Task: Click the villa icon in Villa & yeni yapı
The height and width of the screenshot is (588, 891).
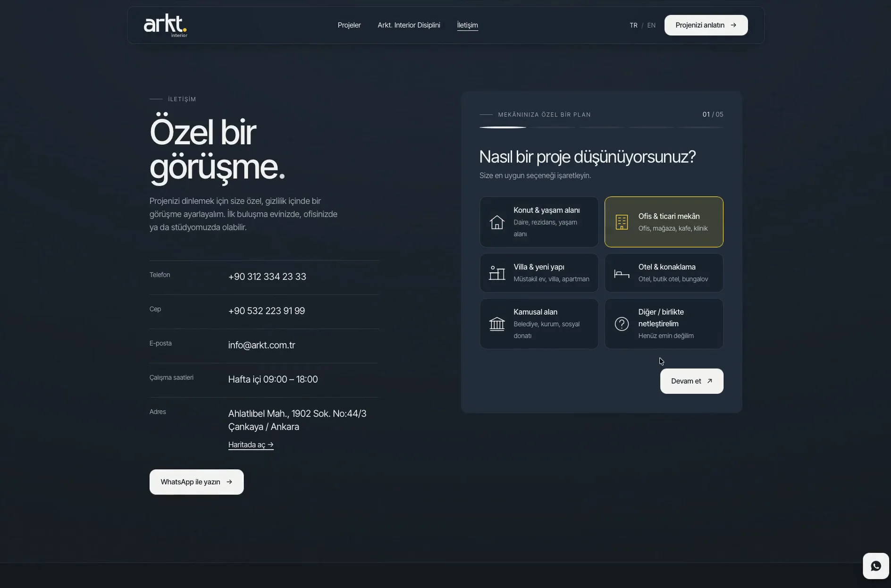Action: 496,273
